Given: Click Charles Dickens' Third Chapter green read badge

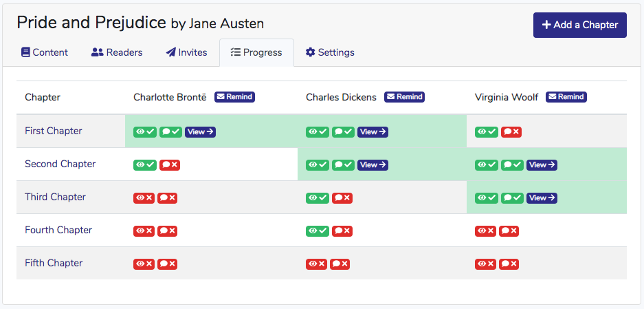Looking at the screenshot, I should coord(318,198).
